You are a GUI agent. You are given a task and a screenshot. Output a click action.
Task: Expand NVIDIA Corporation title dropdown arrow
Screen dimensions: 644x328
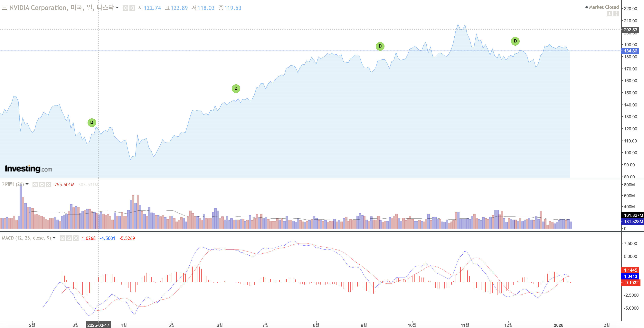pos(117,8)
